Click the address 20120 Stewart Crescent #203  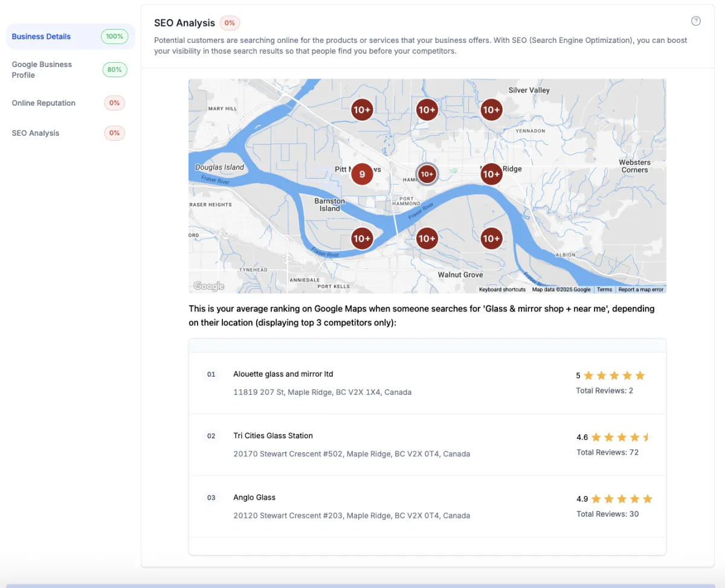click(x=352, y=516)
